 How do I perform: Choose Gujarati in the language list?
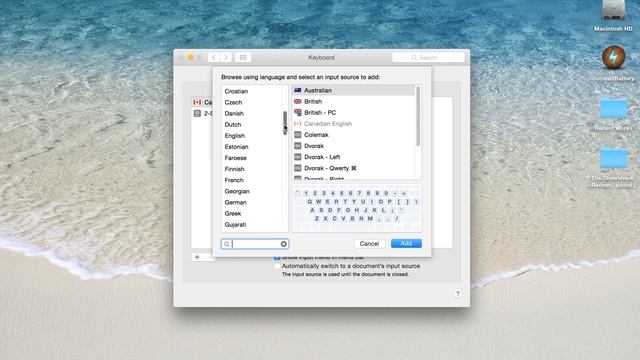(235, 224)
